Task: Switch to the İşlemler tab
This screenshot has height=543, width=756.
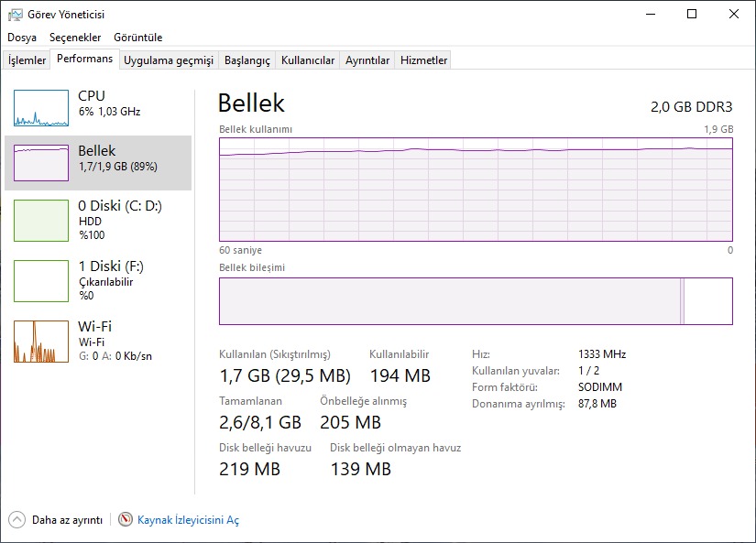Action: click(27, 60)
